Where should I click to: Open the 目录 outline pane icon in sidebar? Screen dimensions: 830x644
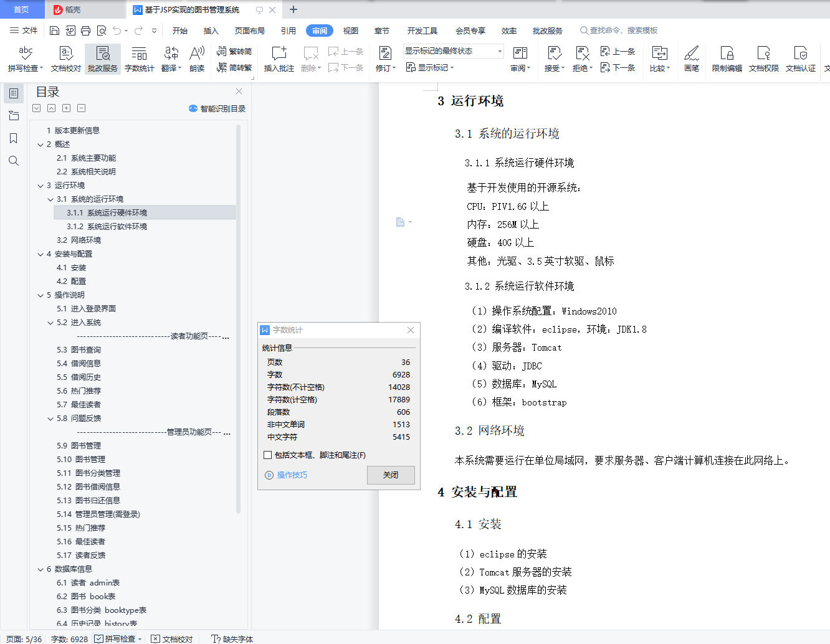coord(14,93)
